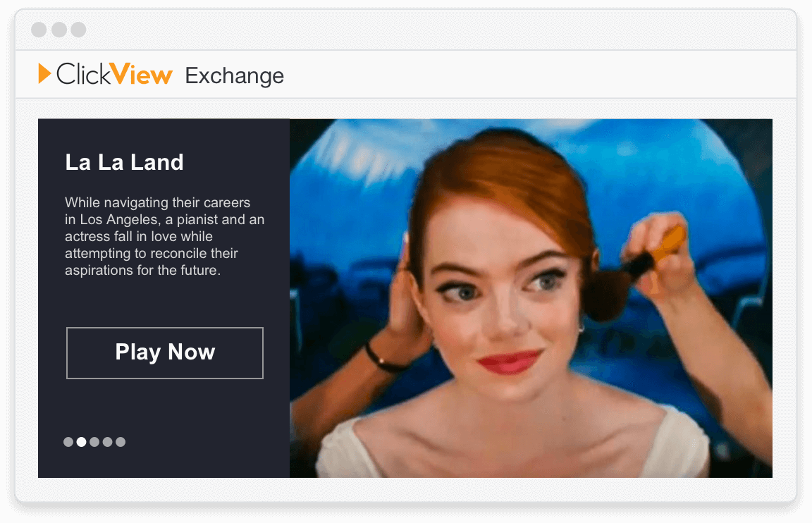812x523 pixels.
Task: Select the second carousel dot
Action: coord(81,442)
